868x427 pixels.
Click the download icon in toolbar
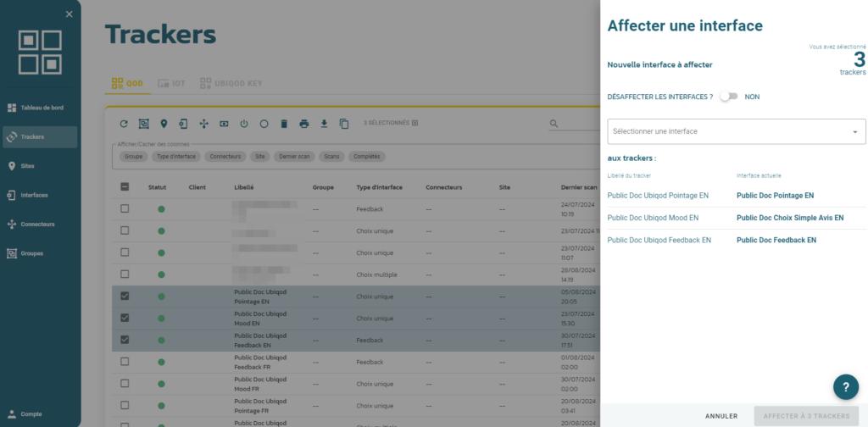click(325, 124)
